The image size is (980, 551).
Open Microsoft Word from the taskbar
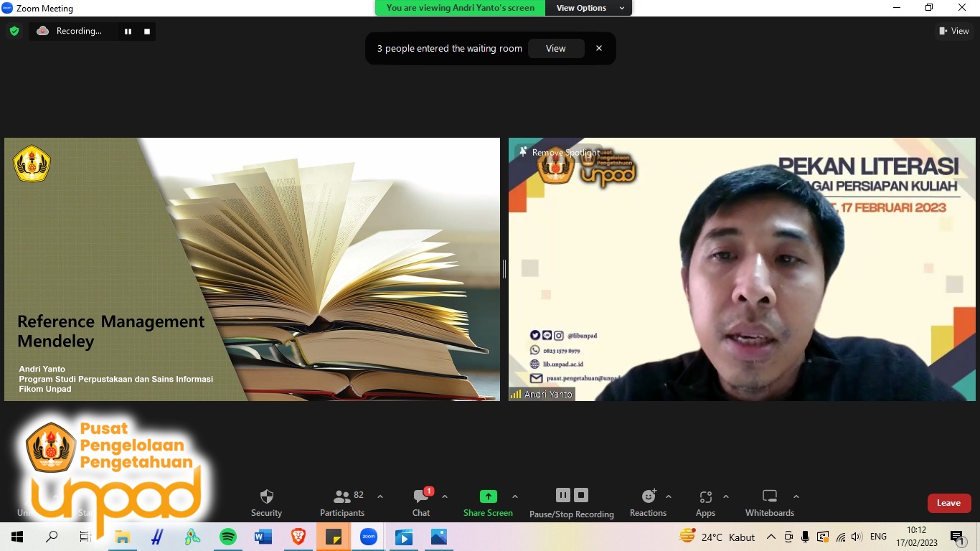point(263,537)
